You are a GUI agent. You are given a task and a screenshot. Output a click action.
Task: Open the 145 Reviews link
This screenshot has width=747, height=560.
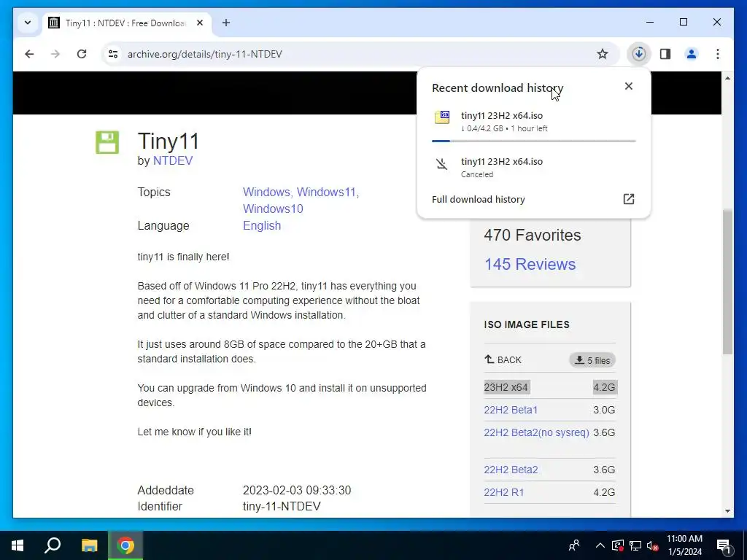(x=530, y=264)
